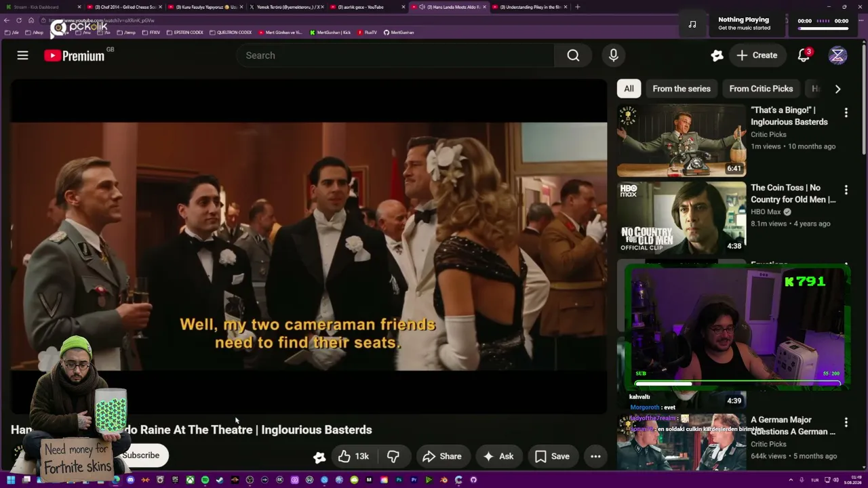Open the FluxTV bookmark
Viewport: 868px width, 488px height.
click(367, 33)
